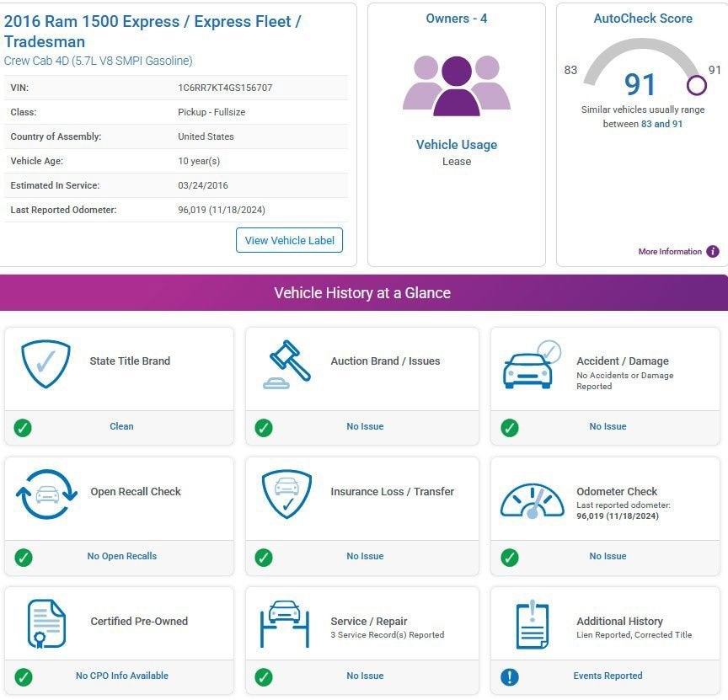
Task: Click the Vehicle History at a Glance banner
Action: tap(364, 292)
